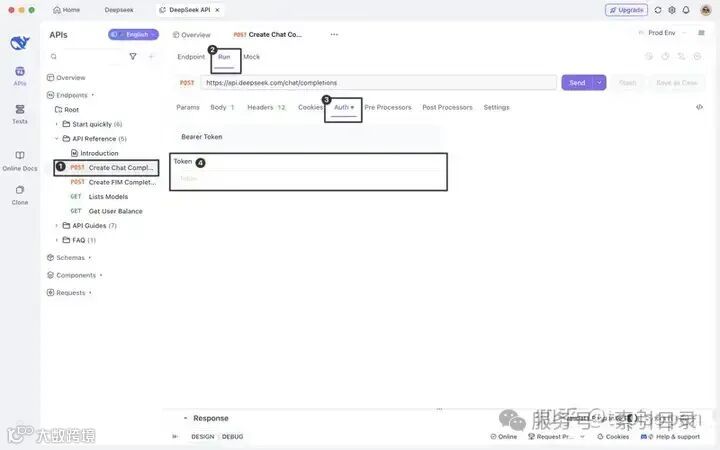Expand the Start quickly folder
The height and width of the screenshot is (450, 720).
tap(56, 124)
